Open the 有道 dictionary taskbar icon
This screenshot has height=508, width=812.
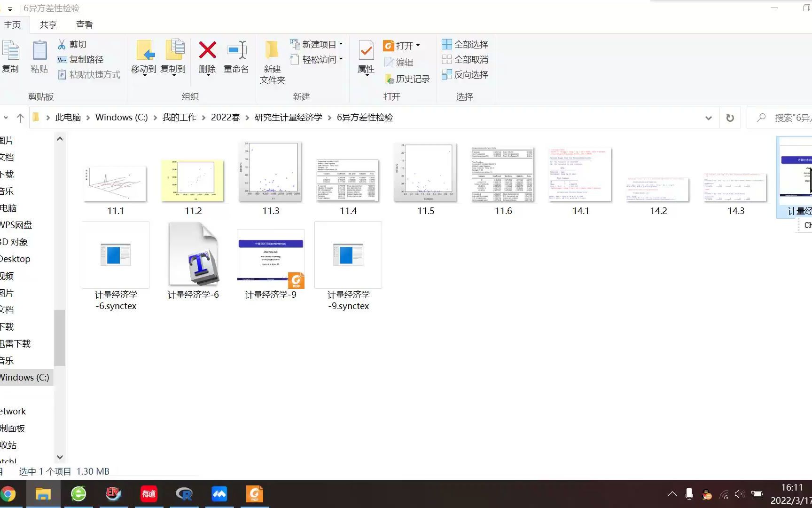click(148, 494)
